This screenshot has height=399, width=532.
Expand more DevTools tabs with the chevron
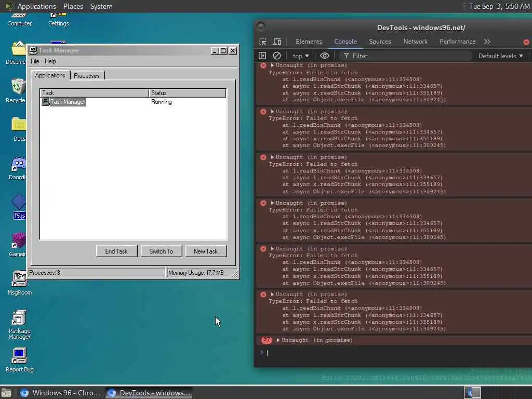click(x=487, y=42)
